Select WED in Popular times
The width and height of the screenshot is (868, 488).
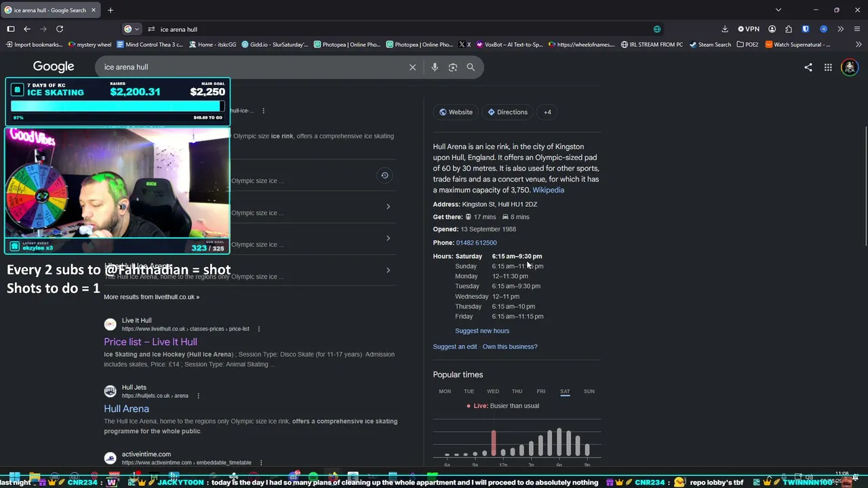493,391
